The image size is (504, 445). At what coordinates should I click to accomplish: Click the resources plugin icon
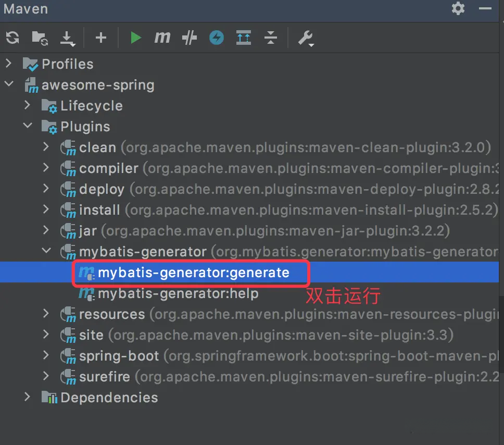[x=68, y=314]
